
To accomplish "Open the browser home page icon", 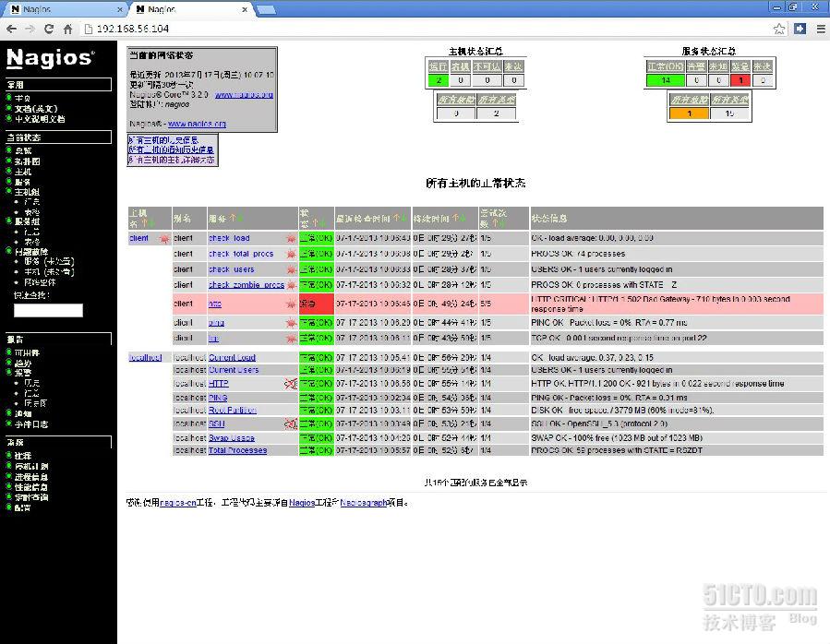I will (67, 30).
